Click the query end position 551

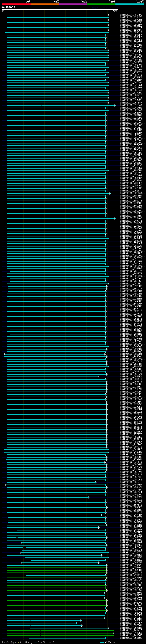click(115, 11)
